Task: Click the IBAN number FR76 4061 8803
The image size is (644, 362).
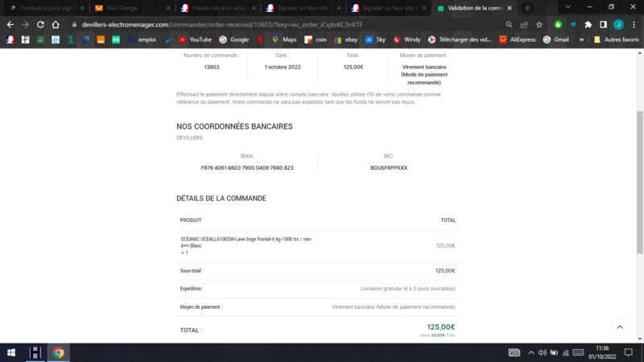Action: [x=247, y=168]
